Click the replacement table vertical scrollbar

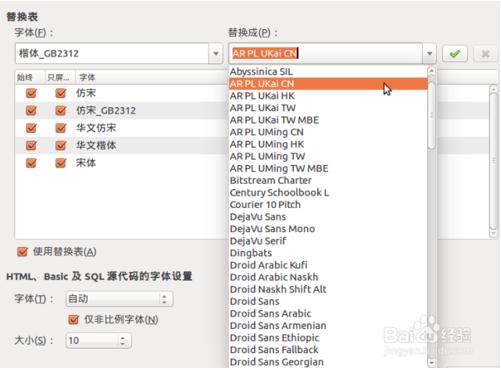[493, 161]
